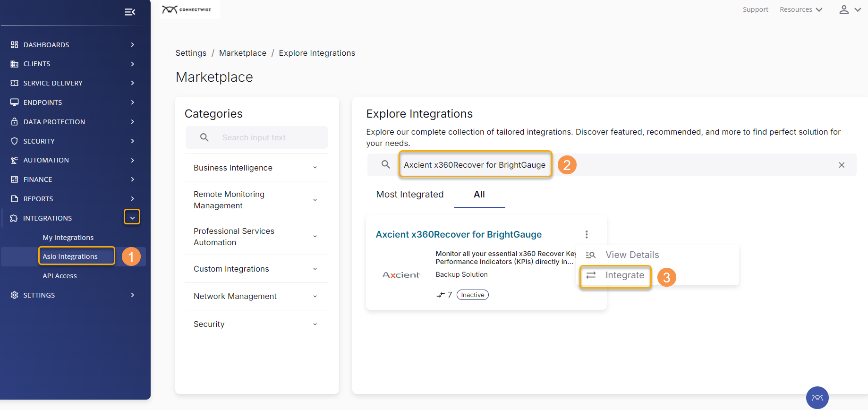
Task: Click the Data Protection lock icon
Action: pos(14,121)
